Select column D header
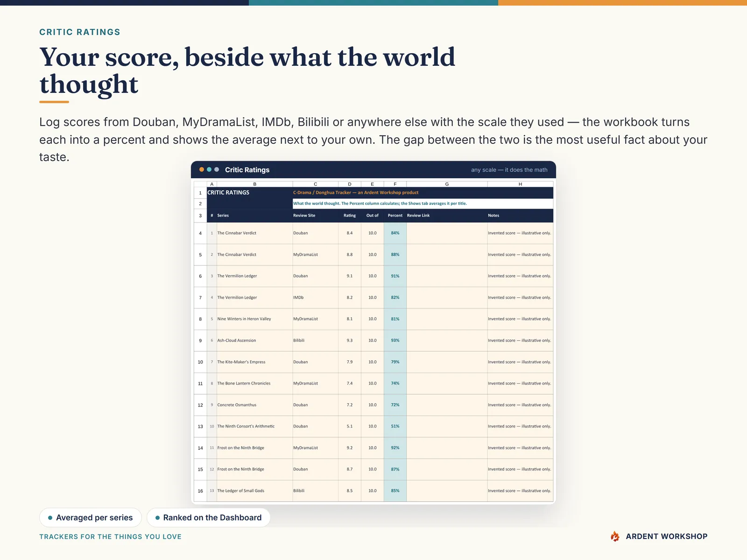 point(350,184)
